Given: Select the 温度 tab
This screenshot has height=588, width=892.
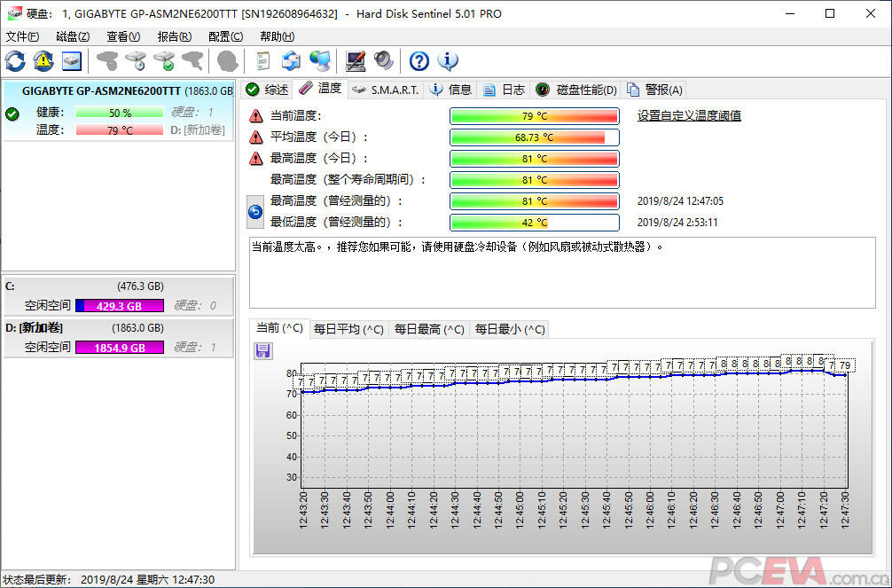Looking at the screenshot, I should (x=320, y=88).
